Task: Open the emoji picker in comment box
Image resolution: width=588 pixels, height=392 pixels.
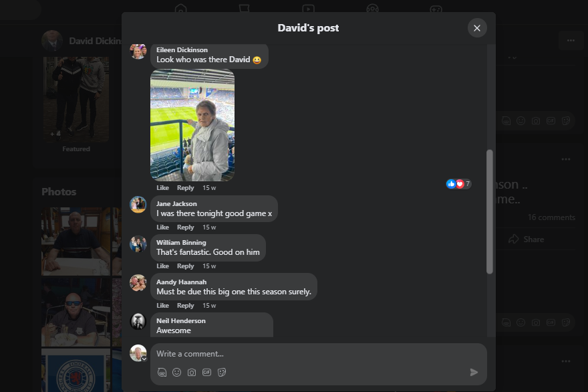Action: point(176,372)
